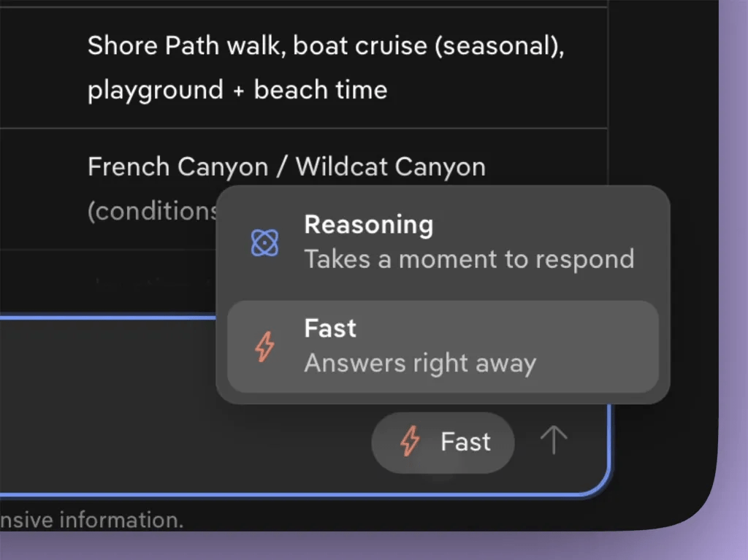Click the Fast label text in the bottom pill

pos(465,442)
